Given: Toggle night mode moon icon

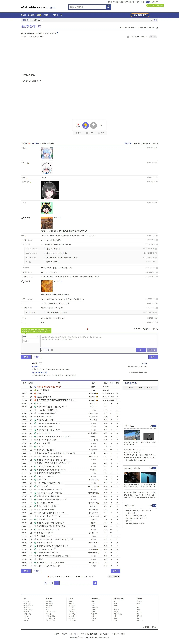Looking at the screenshot, I should coord(152,2).
